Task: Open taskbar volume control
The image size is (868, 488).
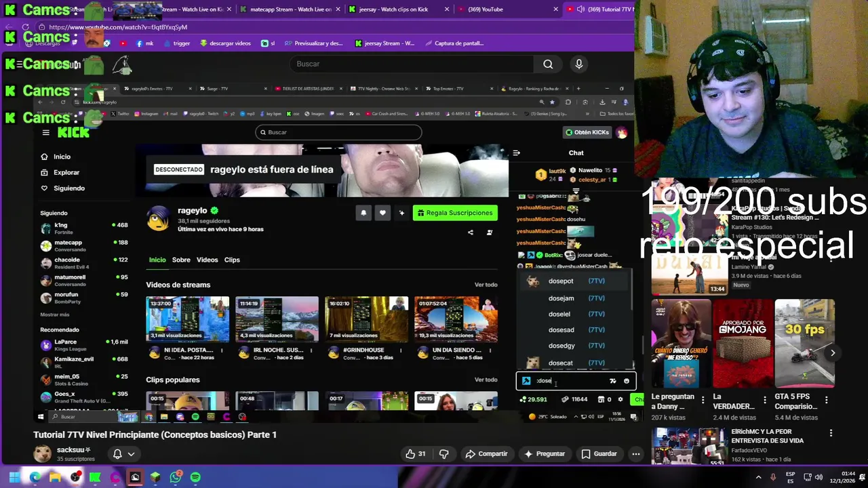Action: 818,477
